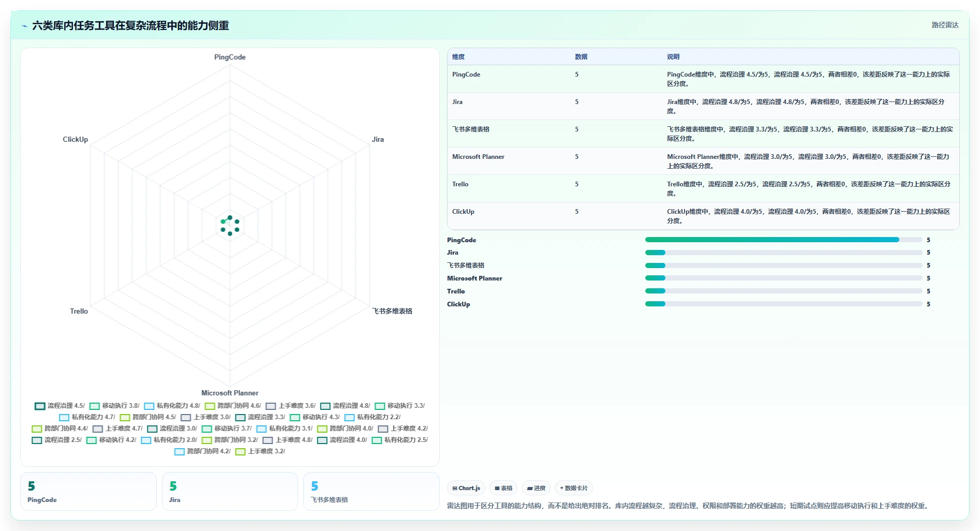Toggle legend series 跨部门协同 4.5/
980x531 pixels.
[148, 417]
